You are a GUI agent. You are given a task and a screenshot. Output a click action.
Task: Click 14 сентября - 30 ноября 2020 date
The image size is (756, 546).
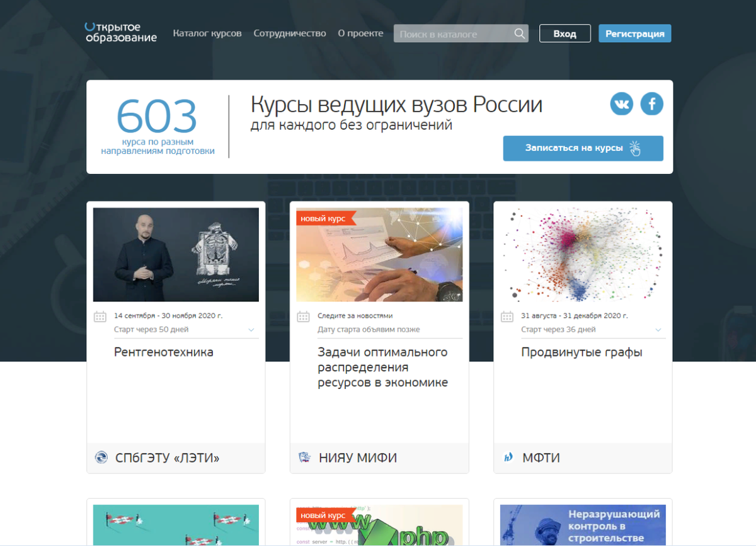click(168, 316)
